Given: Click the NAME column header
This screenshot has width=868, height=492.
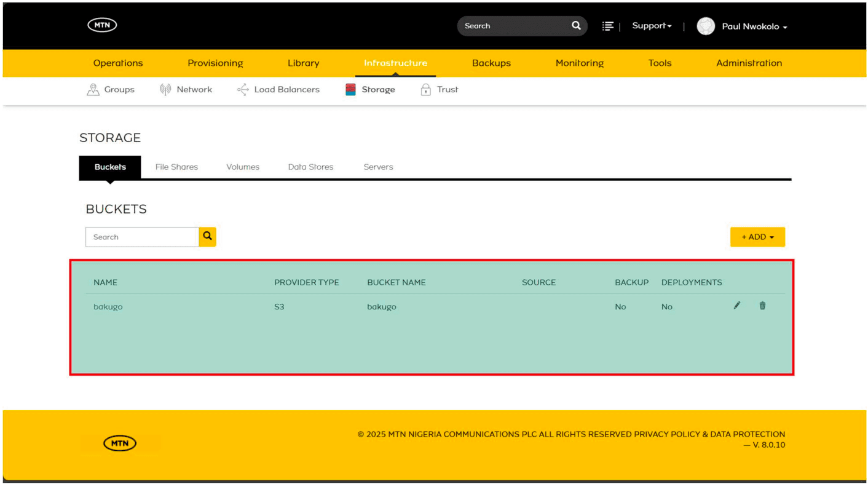Looking at the screenshot, I should point(105,282).
